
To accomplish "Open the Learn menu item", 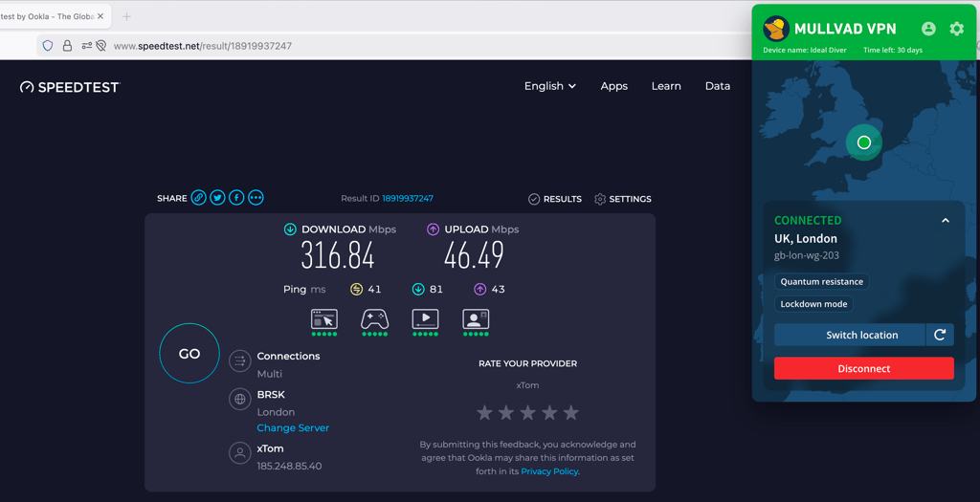I will [666, 86].
